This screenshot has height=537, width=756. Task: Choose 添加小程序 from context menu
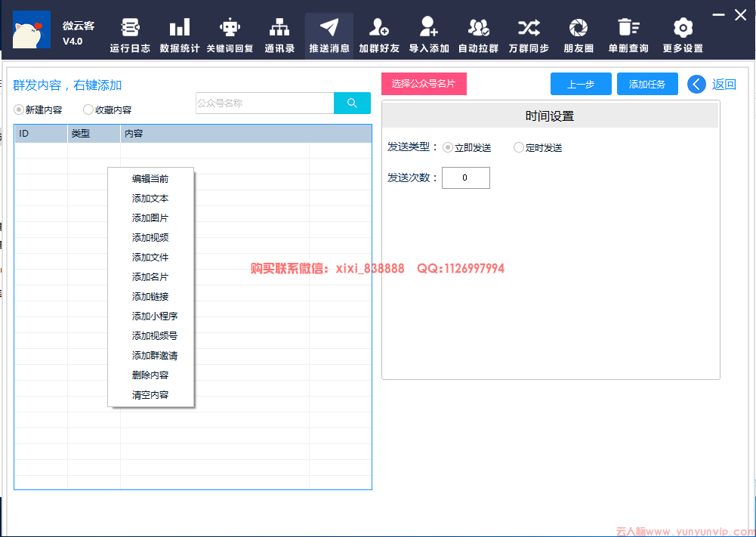tap(150, 316)
